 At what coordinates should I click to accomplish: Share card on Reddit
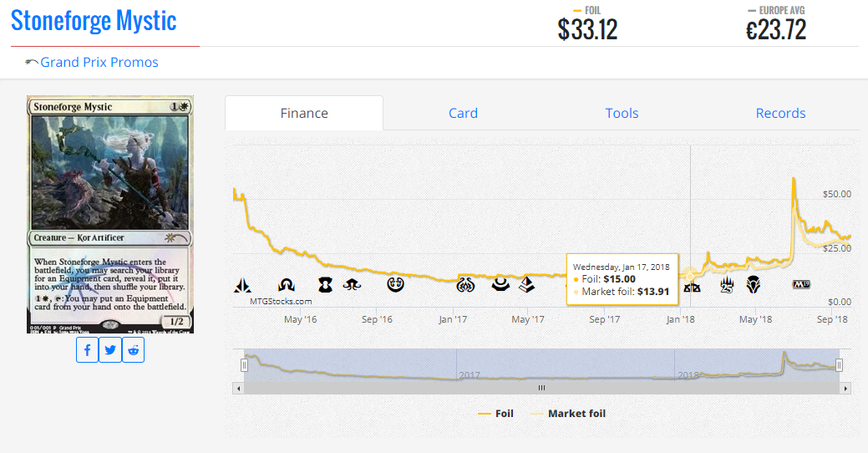133,350
